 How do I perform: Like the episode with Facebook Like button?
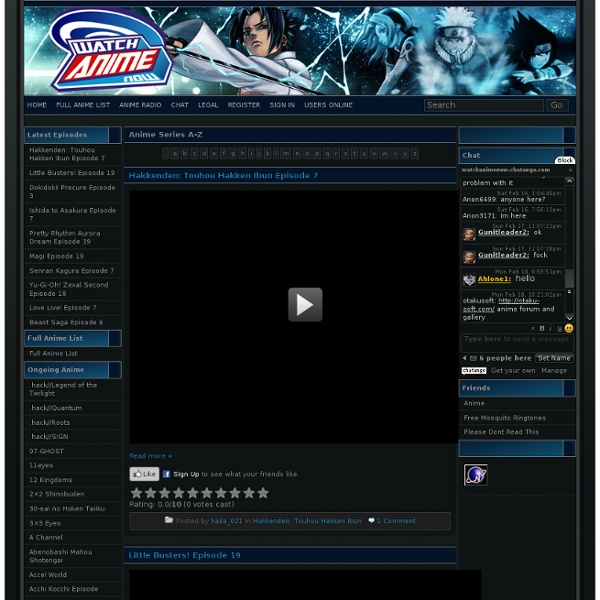(144, 474)
